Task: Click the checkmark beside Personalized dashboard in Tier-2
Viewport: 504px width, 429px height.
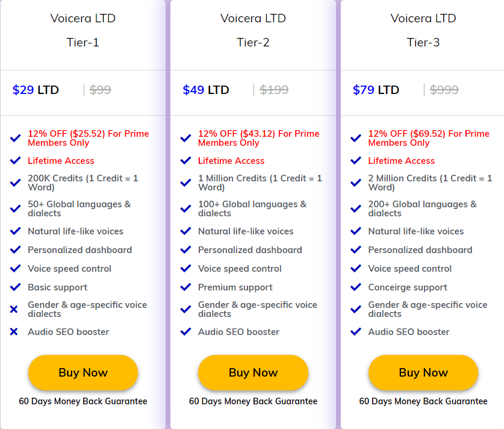Action: [x=186, y=250]
